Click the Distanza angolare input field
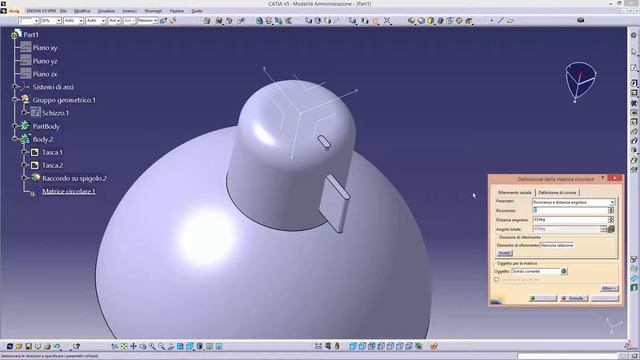This screenshot has height=360, width=640. point(570,220)
